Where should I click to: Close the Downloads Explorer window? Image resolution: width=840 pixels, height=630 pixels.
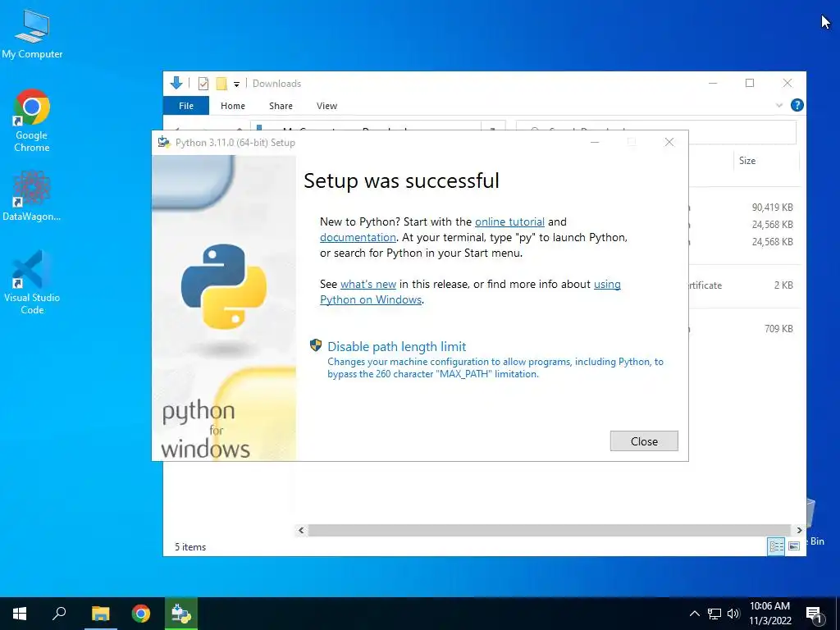787,83
